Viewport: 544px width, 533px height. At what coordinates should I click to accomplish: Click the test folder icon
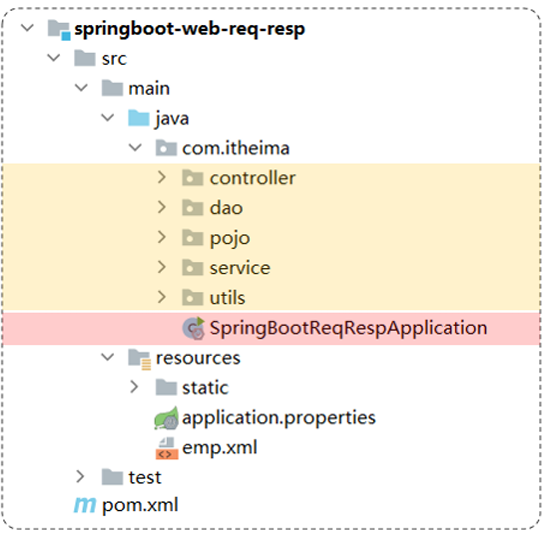[112, 477]
